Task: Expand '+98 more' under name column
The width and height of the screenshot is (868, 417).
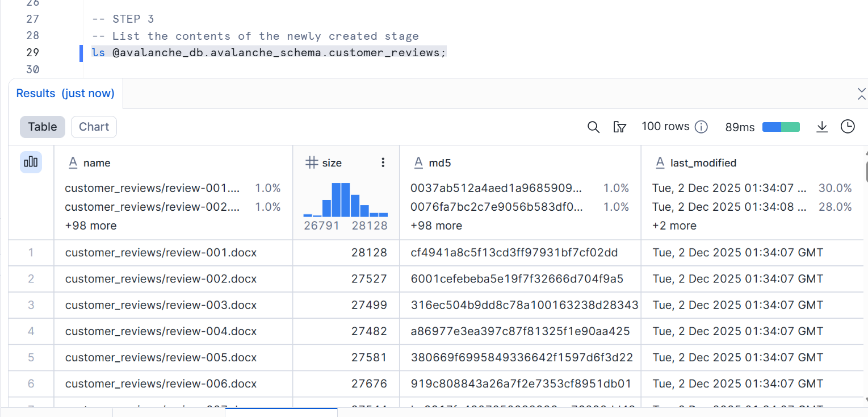Action: click(91, 226)
